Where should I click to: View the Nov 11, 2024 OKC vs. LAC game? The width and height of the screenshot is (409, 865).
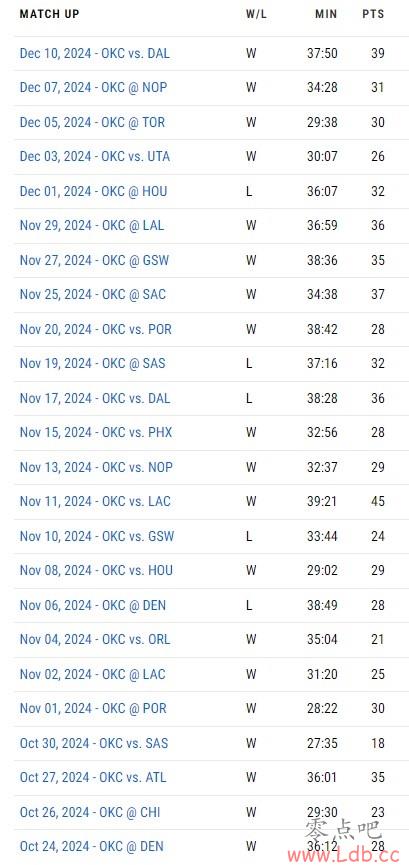(95, 501)
